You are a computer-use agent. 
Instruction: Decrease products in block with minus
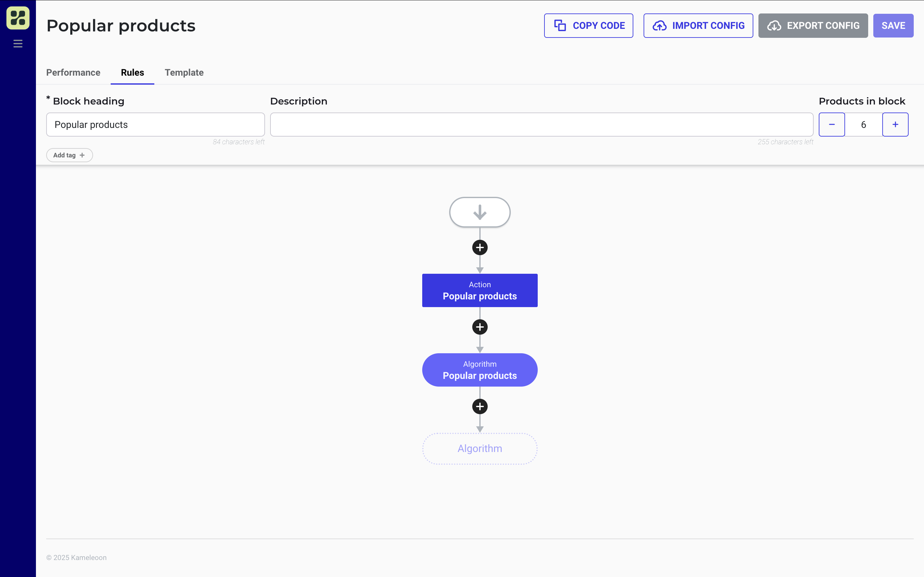click(831, 124)
